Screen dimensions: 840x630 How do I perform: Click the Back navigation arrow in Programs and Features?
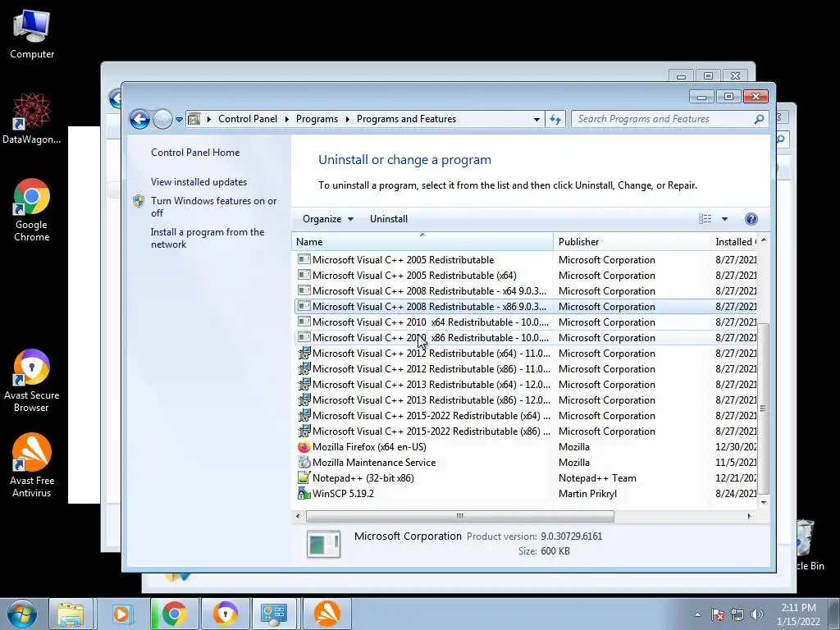pyautogui.click(x=139, y=119)
